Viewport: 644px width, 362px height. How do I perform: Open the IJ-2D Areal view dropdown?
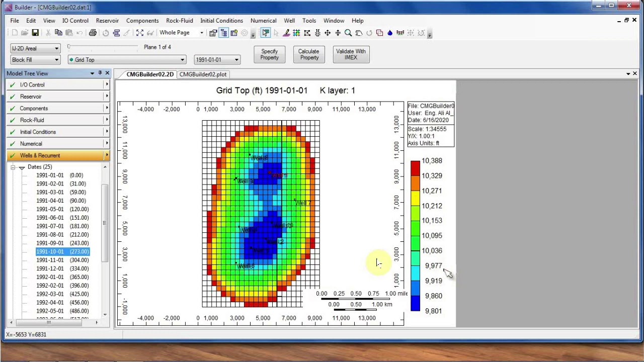pyautogui.click(x=35, y=48)
